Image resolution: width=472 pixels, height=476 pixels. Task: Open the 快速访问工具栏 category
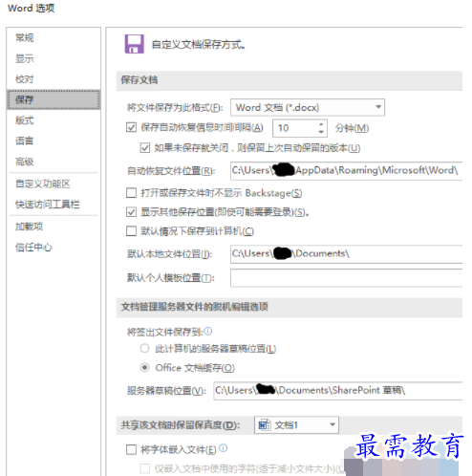(48, 205)
